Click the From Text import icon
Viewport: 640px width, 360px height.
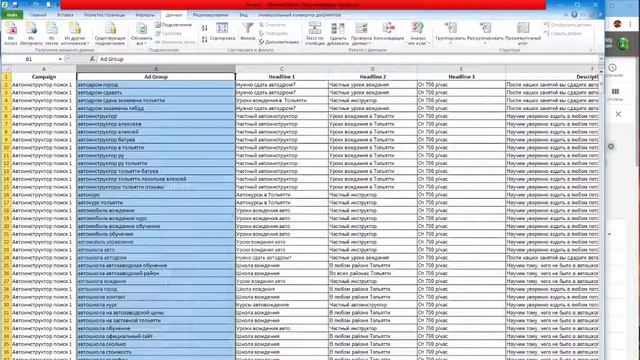pyautogui.click(x=51, y=33)
